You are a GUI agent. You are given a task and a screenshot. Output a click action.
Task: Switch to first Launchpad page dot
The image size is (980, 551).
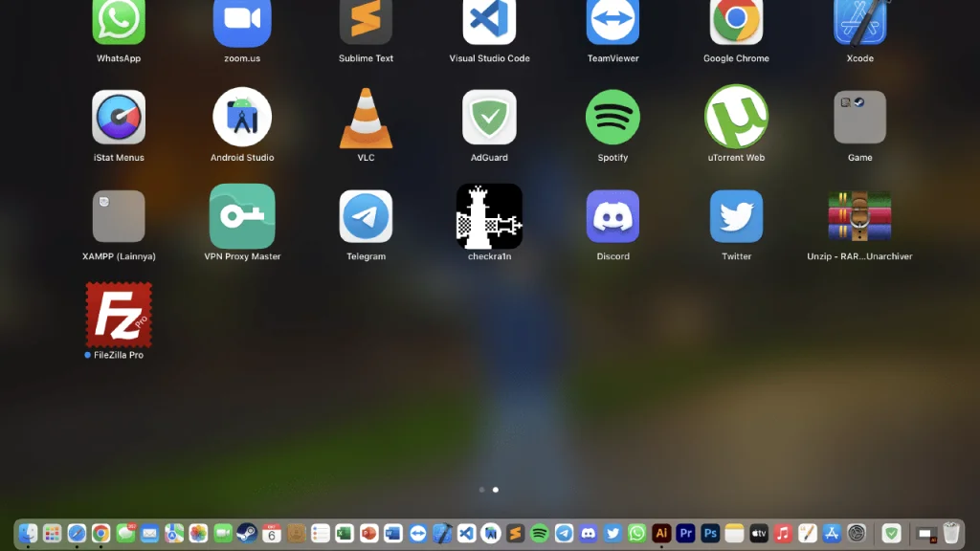click(x=482, y=490)
